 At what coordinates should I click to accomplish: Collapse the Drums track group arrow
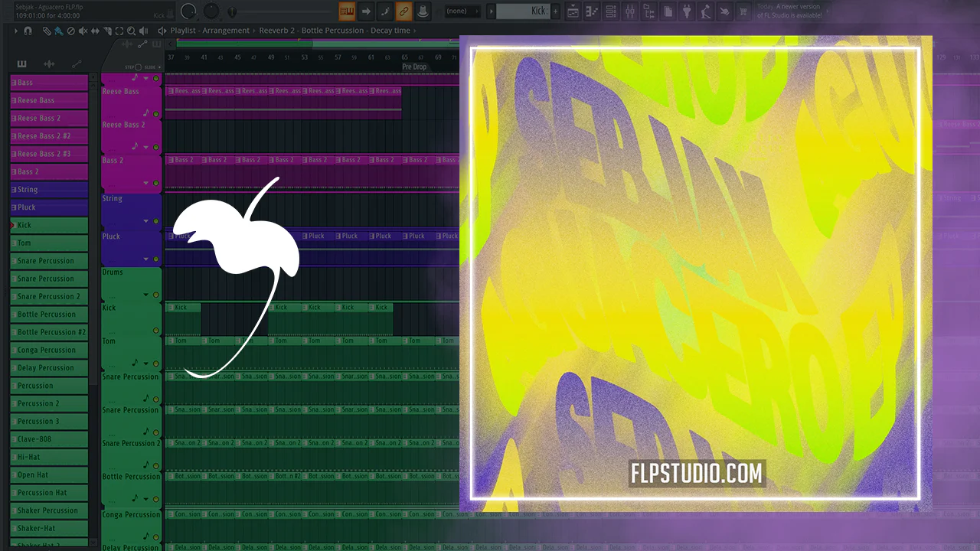click(145, 295)
